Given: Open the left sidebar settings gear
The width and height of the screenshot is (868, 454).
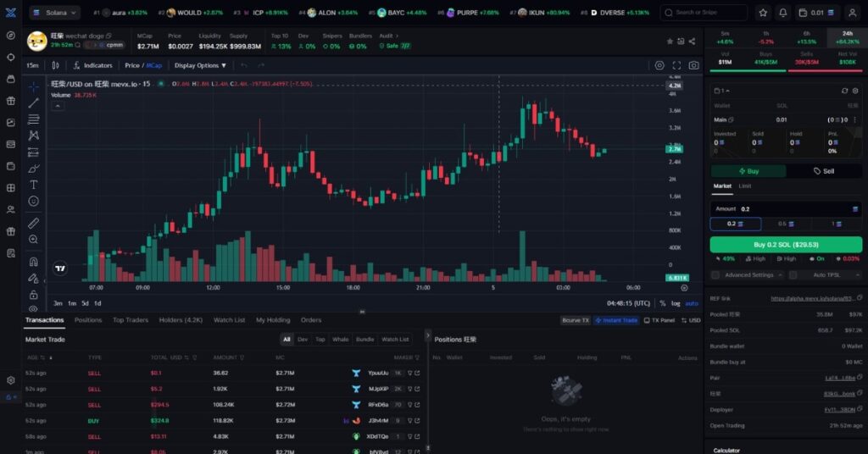Looking at the screenshot, I should click(x=10, y=380).
